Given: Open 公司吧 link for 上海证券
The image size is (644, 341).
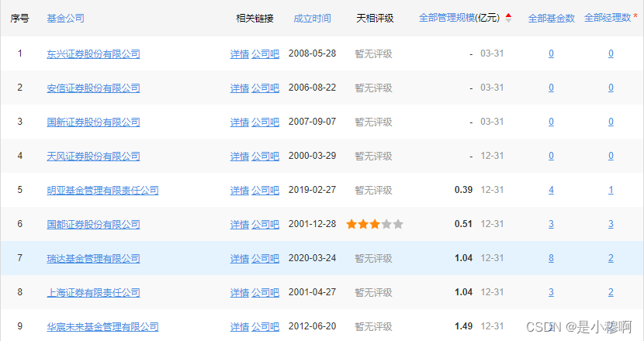Looking at the screenshot, I should [x=265, y=292].
